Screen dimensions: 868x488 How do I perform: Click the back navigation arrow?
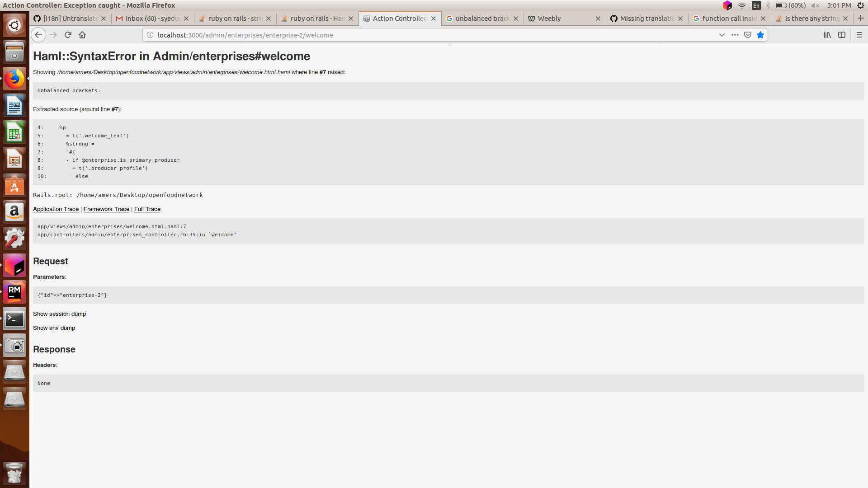[x=38, y=35]
